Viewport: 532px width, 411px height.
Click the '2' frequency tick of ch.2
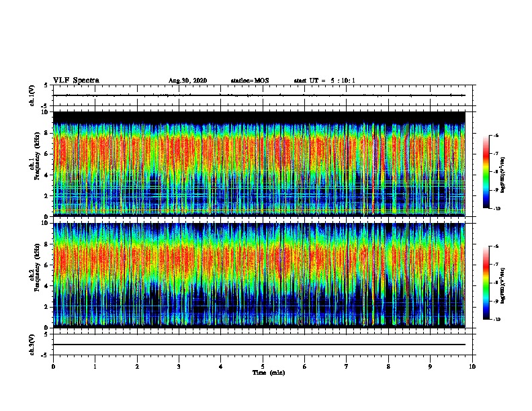coord(47,307)
